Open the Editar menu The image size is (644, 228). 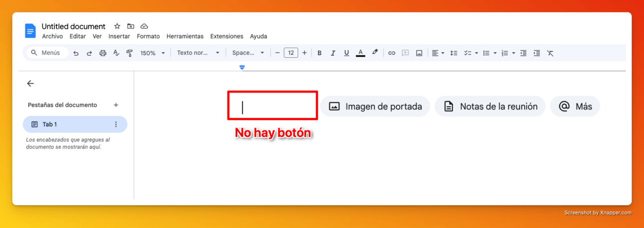[78, 36]
